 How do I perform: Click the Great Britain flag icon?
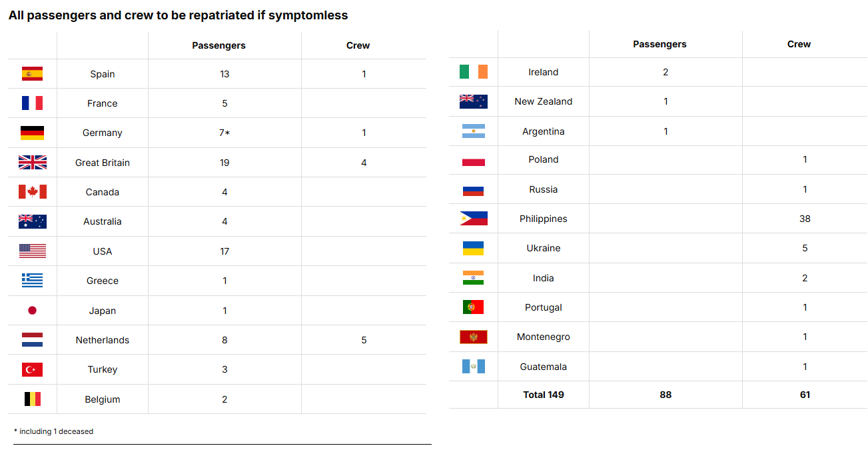point(32,162)
